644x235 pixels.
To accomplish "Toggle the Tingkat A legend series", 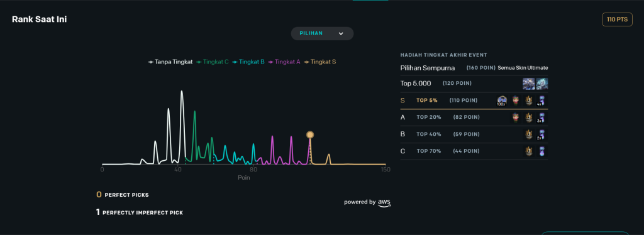I will (284, 62).
